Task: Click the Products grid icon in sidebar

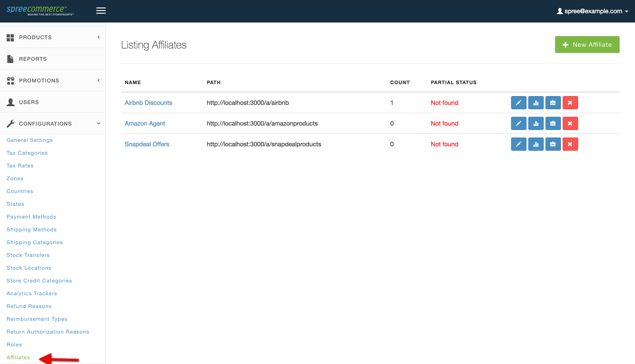Action: click(x=11, y=37)
